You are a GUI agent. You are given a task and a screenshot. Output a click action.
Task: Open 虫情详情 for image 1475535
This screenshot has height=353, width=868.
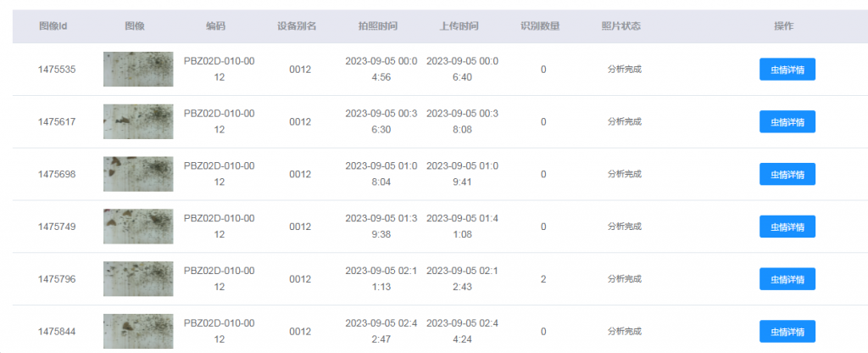click(787, 70)
